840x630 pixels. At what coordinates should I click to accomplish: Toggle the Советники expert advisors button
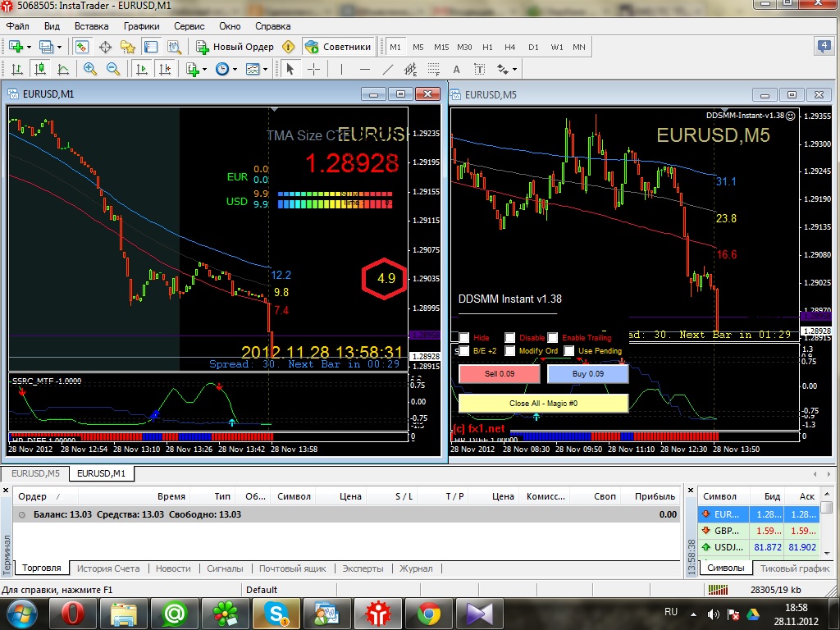(x=338, y=47)
